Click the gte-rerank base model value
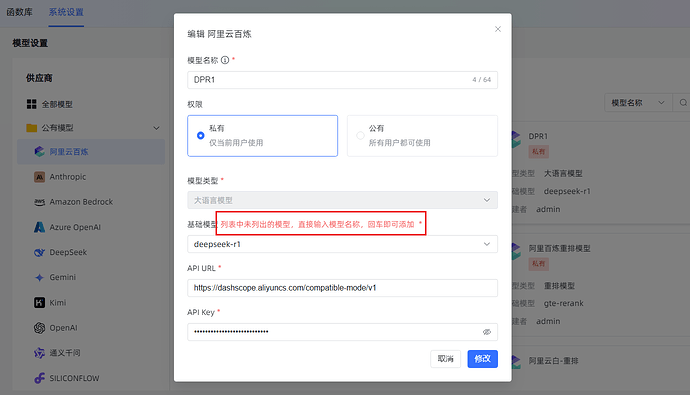Viewport: 690px width, 395px height. point(564,304)
